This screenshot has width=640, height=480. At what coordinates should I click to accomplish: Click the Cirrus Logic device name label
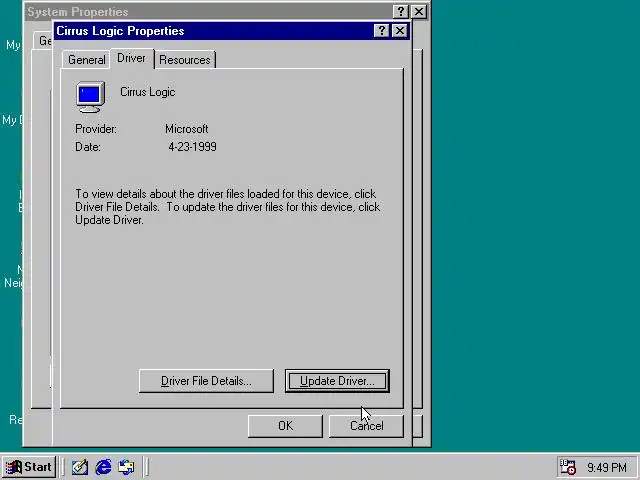[x=147, y=92]
